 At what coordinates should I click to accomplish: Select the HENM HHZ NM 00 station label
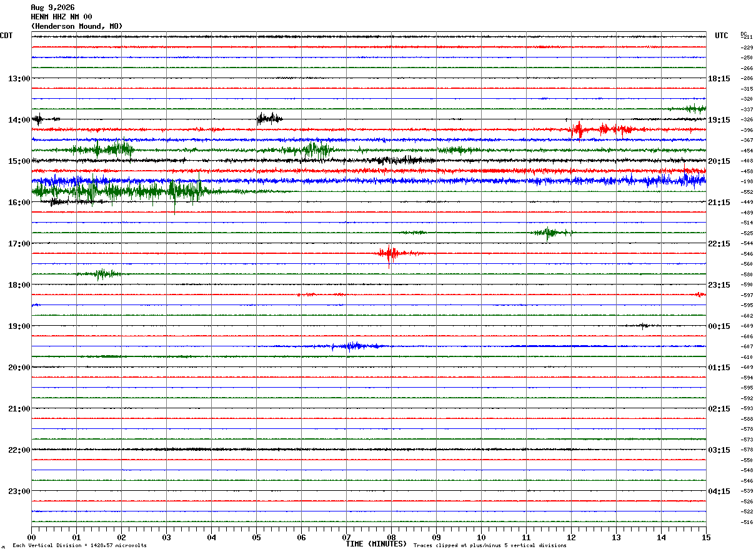(x=61, y=17)
